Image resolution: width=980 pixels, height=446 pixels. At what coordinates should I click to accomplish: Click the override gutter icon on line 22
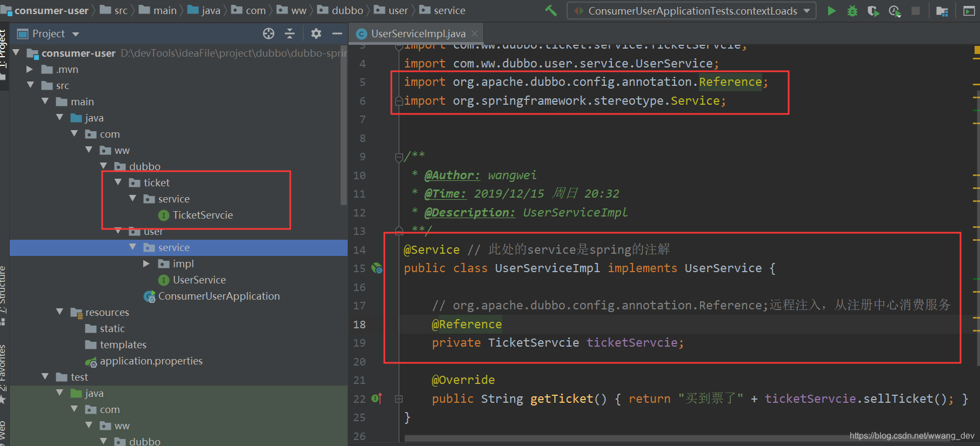[x=377, y=398]
